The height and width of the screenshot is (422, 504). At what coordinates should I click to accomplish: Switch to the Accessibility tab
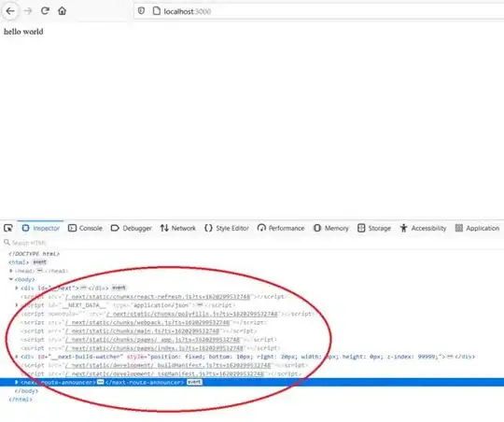tap(423, 228)
